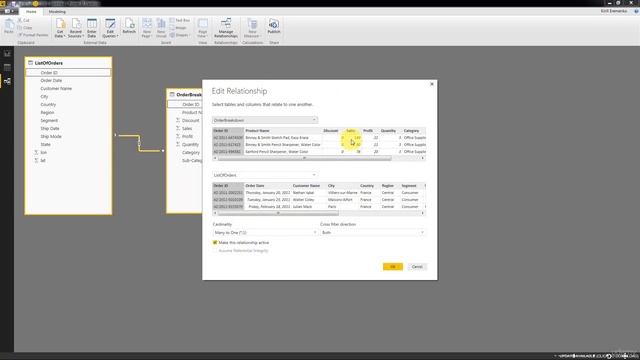Click the Format Painter command
The width and height of the screenshot is (640, 360).
33,35
